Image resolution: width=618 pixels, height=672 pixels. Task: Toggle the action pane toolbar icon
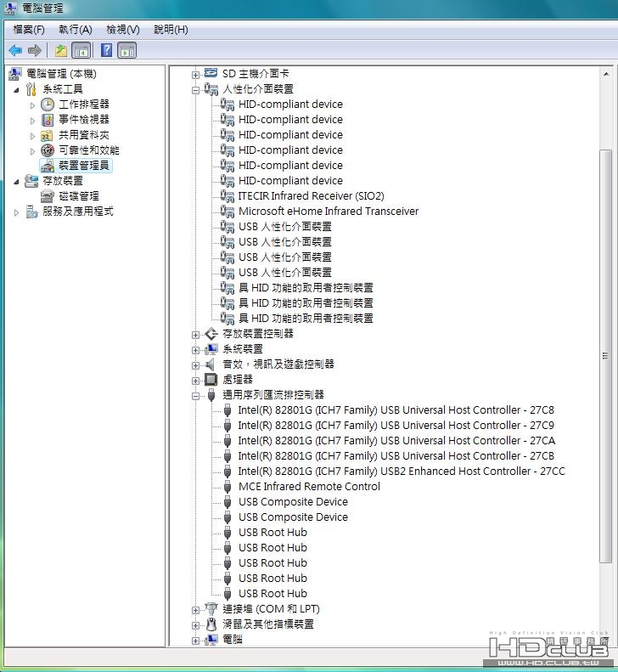pyautogui.click(x=126, y=51)
